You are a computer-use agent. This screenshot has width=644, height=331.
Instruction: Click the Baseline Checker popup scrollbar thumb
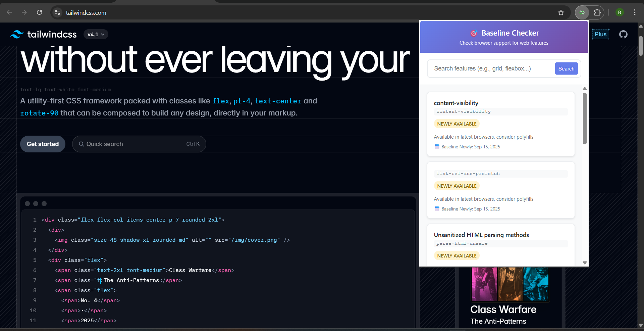click(x=585, y=118)
